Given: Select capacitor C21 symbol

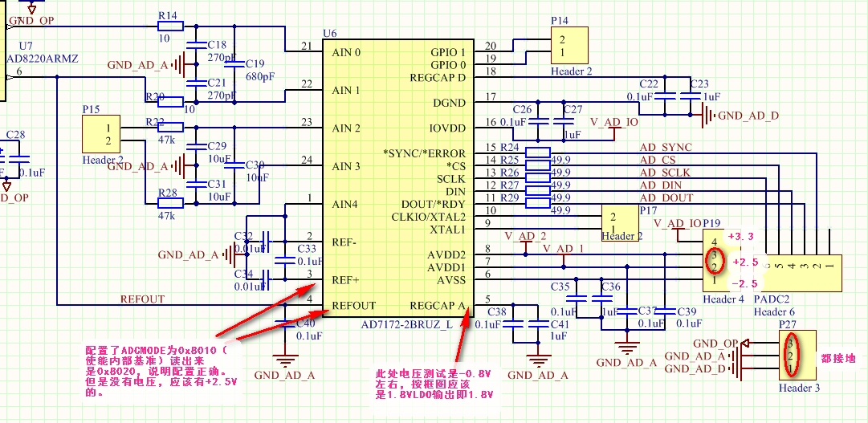Looking at the screenshot, I should (x=195, y=83).
